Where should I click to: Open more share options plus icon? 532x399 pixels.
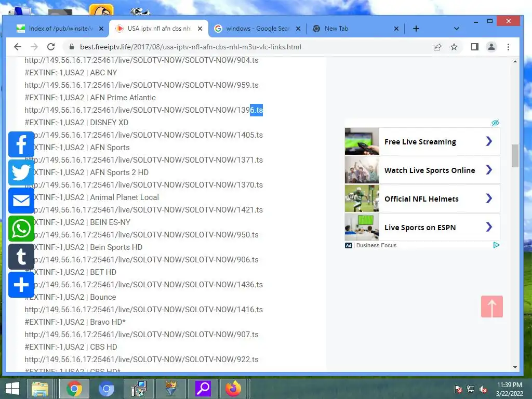(21, 285)
